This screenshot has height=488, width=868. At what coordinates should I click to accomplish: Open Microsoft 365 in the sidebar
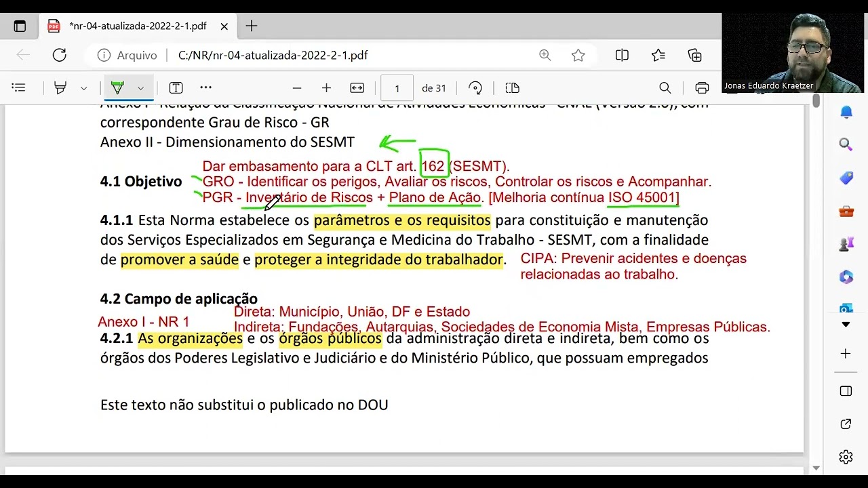pos(846,277)
